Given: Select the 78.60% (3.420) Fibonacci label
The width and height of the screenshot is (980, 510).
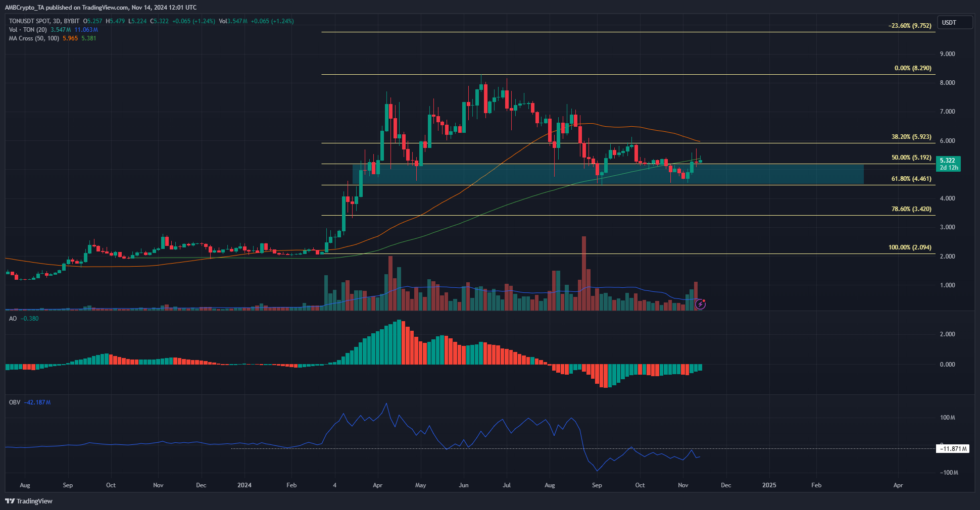Looking at the screenshot, I should (x=911, y=209).
